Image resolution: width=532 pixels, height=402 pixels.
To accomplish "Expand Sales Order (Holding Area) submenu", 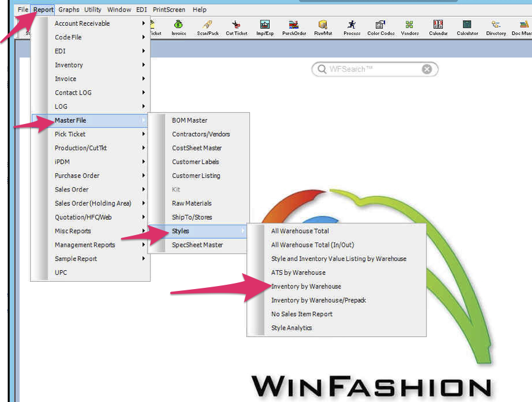I will 90,203.
